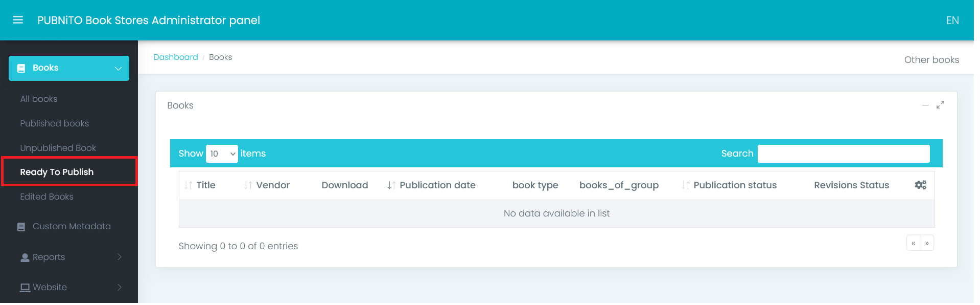Collapse the Books sidebar section
The image size is (980, 305).
[118, 69]
